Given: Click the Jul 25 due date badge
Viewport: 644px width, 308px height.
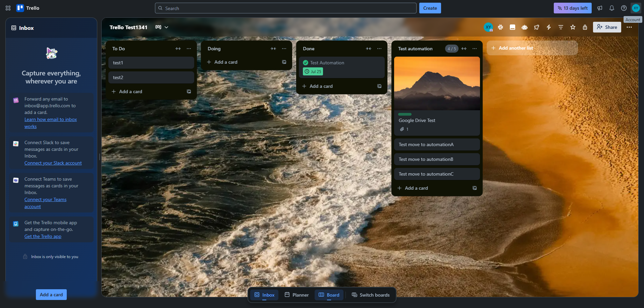Looking at the screenshot, I should tap(313, 71).
